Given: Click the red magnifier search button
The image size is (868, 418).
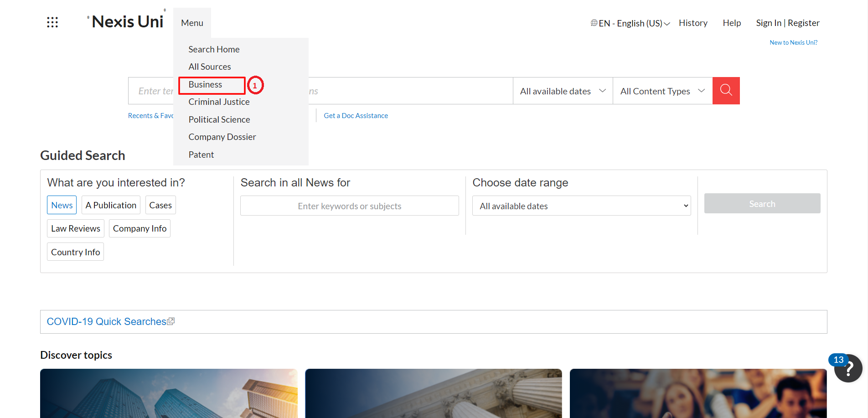Looking at the screenshot, I should (726, 91).
